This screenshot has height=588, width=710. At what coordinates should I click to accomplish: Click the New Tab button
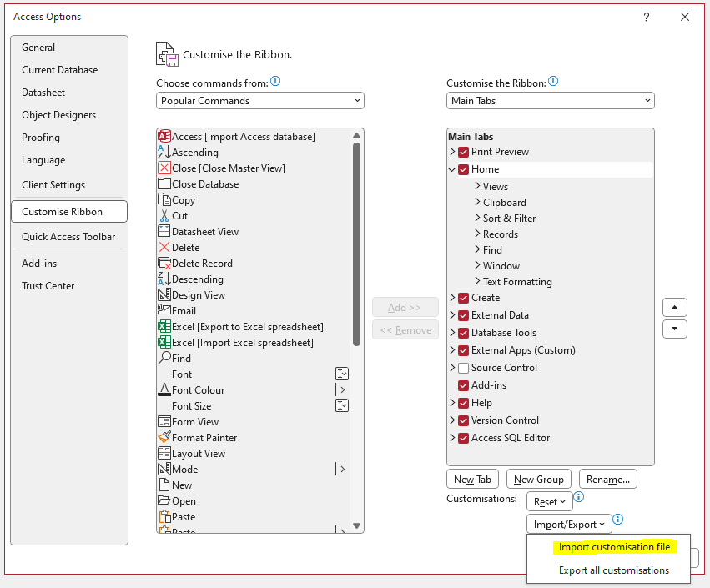[472, 479]
